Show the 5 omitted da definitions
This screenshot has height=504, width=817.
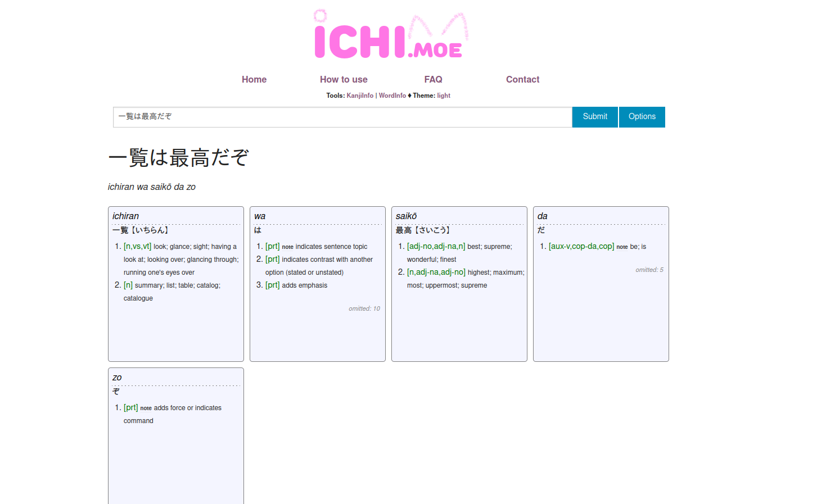(649, 270)
